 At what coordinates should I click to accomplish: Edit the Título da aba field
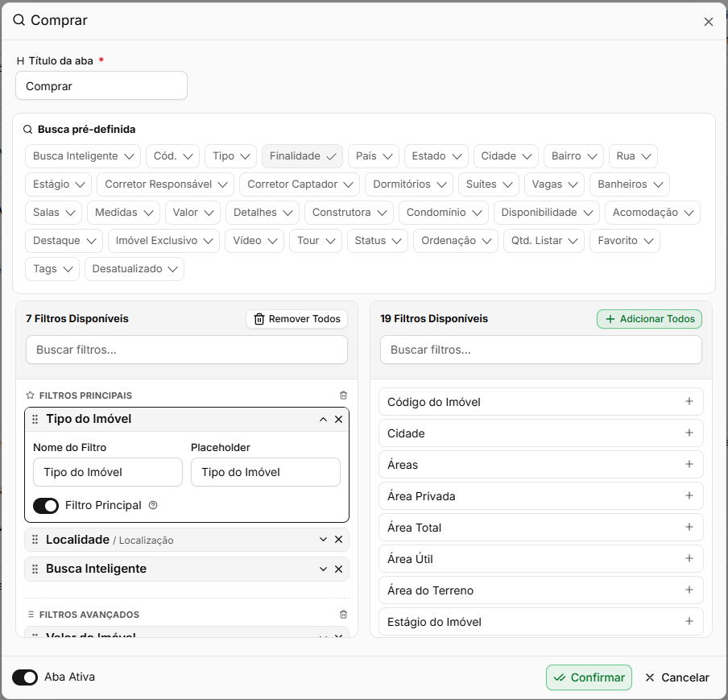click(x=101, y=86)
